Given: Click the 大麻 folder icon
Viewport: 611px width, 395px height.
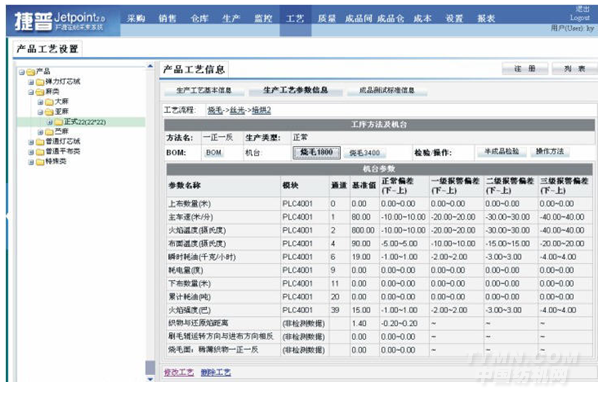Looking at the screenshot, I should [x=49, y=102].
